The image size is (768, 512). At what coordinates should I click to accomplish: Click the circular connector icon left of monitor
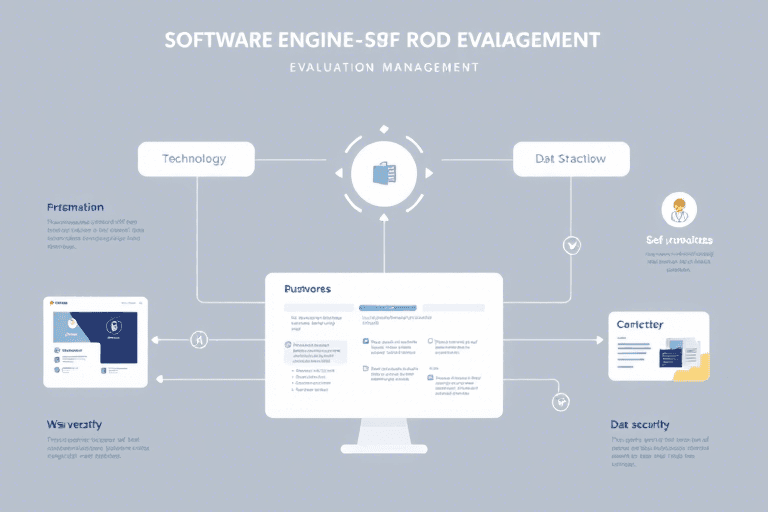(x=198, y=341)
